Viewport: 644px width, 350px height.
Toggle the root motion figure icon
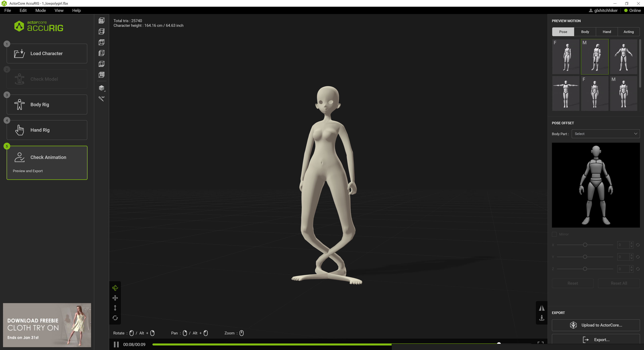[x=542, y=318]
